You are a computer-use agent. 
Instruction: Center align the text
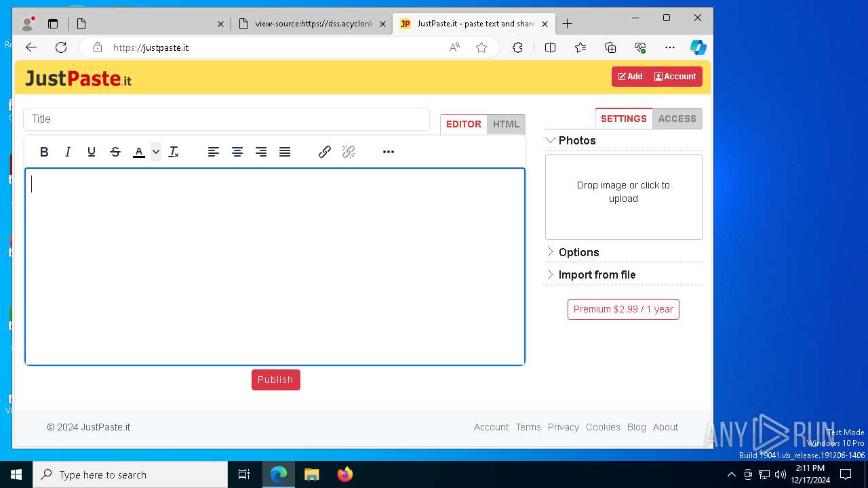click(x=237, y=152)
